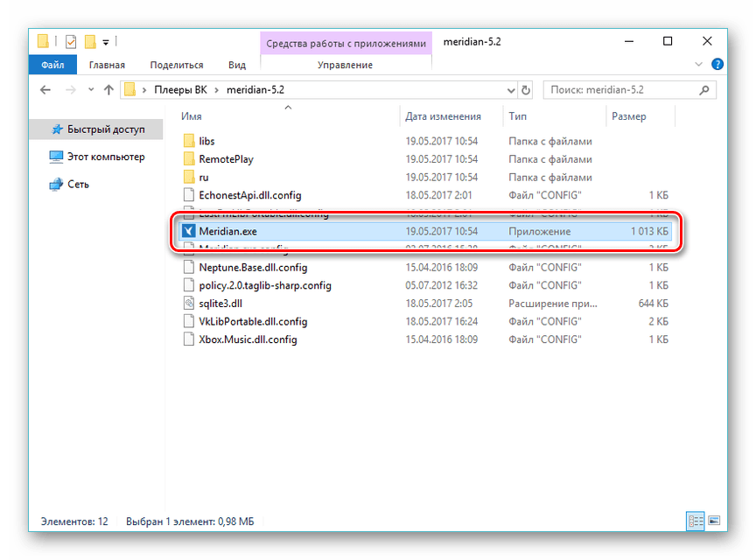Select the libs folder

coord(427,142)
